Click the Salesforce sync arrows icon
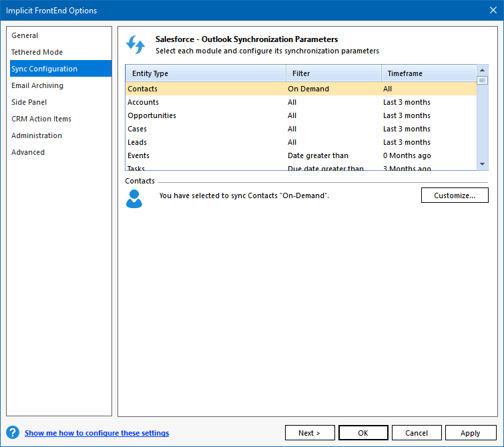Image resolution: width=504 pixels, height=447 pixels. (x=136, y=45)
